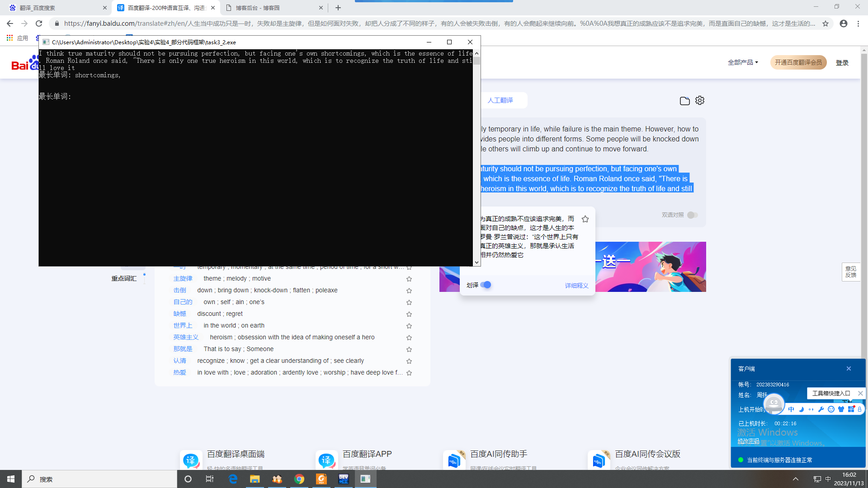
Task: Click the wrench icon in input toolbar
Action: tap(821, 409)
